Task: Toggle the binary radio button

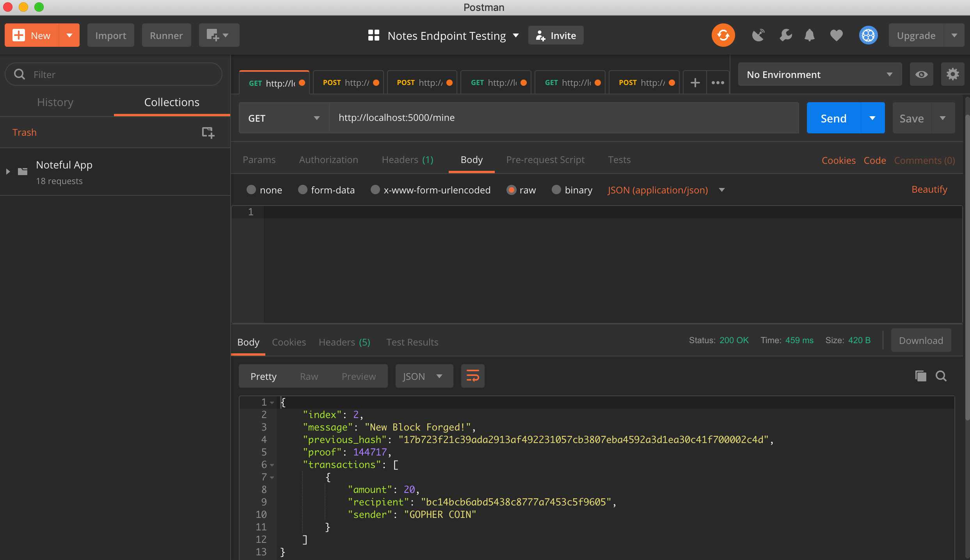Action: [556, 190]
